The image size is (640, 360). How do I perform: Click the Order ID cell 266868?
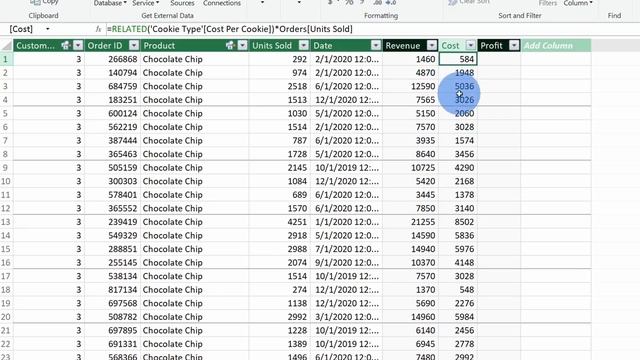[x=112, y=59]
